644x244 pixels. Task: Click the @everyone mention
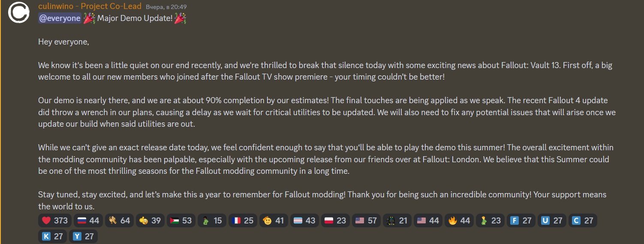click(x=60, y=18)
